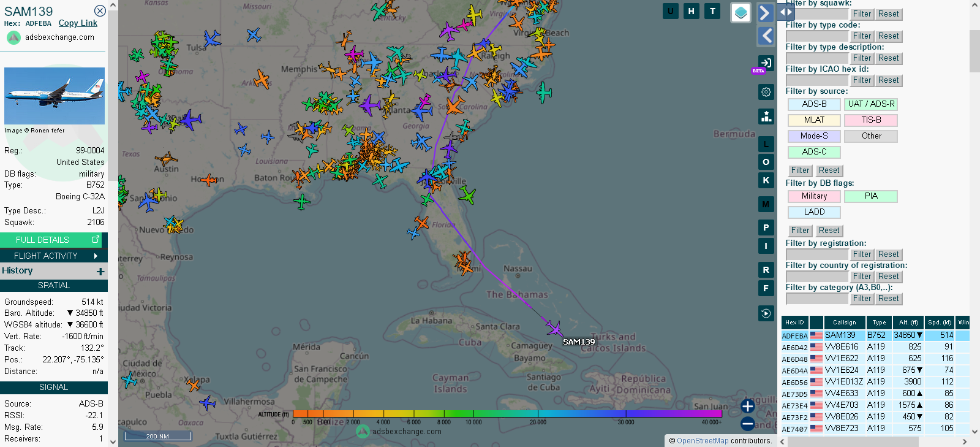Toggle the Mode-S source filter
980x447 pixels.
point(814,136)
